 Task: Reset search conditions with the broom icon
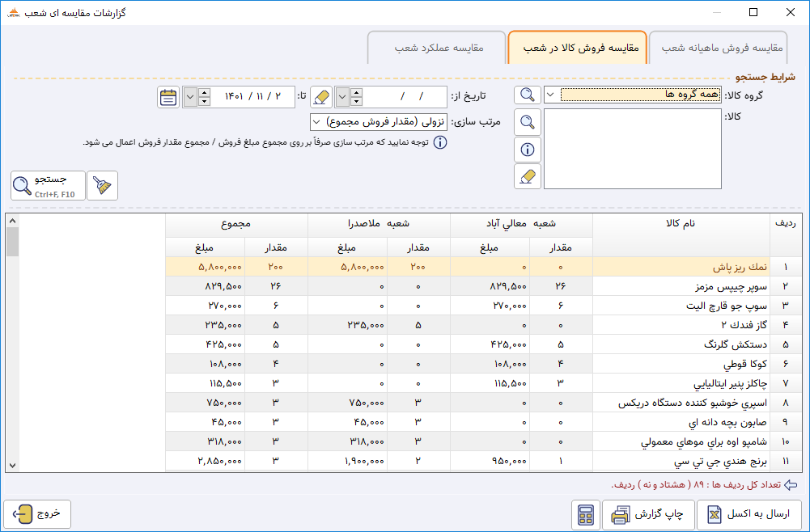(102, 185)
